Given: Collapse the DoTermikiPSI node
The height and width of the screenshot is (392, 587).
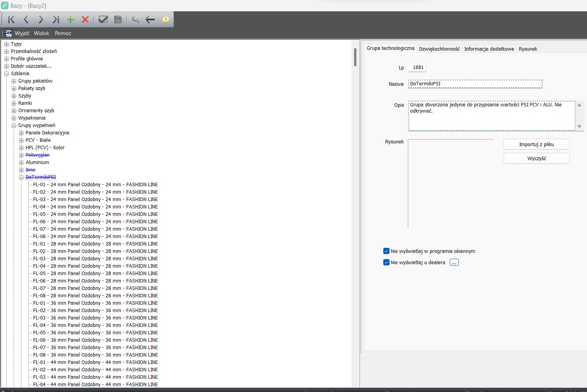Looking at the screenshot, I should pos(21,177).
